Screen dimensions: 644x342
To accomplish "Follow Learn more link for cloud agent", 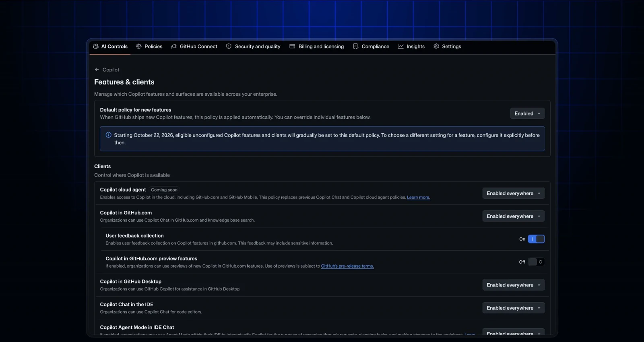I will 418,197.
